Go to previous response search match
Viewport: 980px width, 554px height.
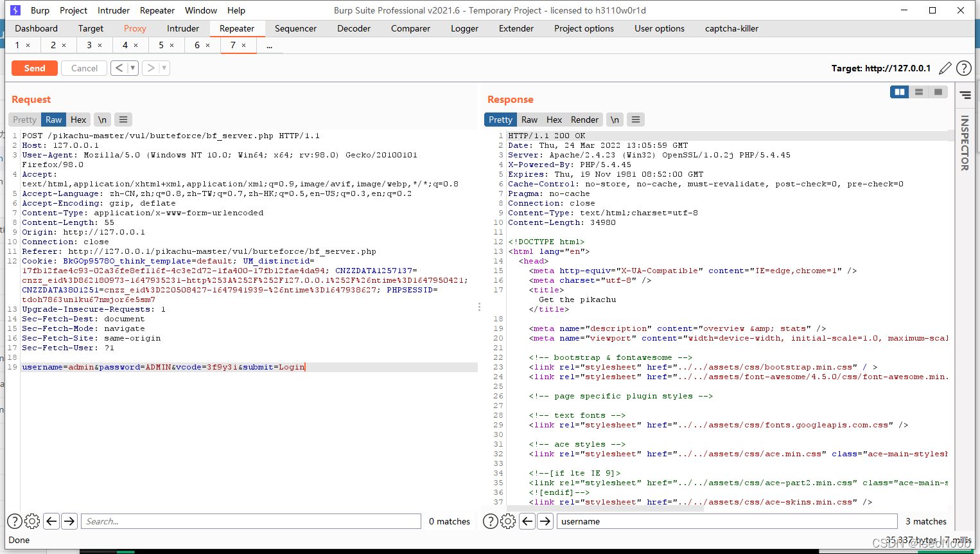tap(528, 521)
